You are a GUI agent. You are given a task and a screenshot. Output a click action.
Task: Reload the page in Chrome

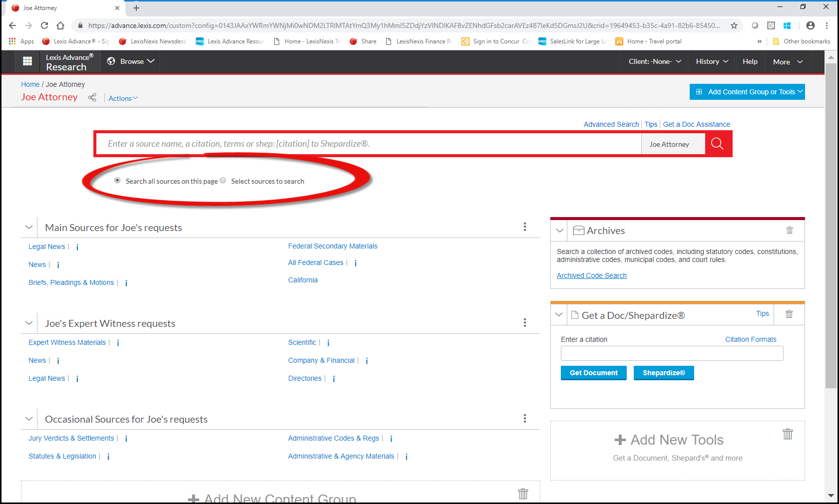[x=44, y=25]
